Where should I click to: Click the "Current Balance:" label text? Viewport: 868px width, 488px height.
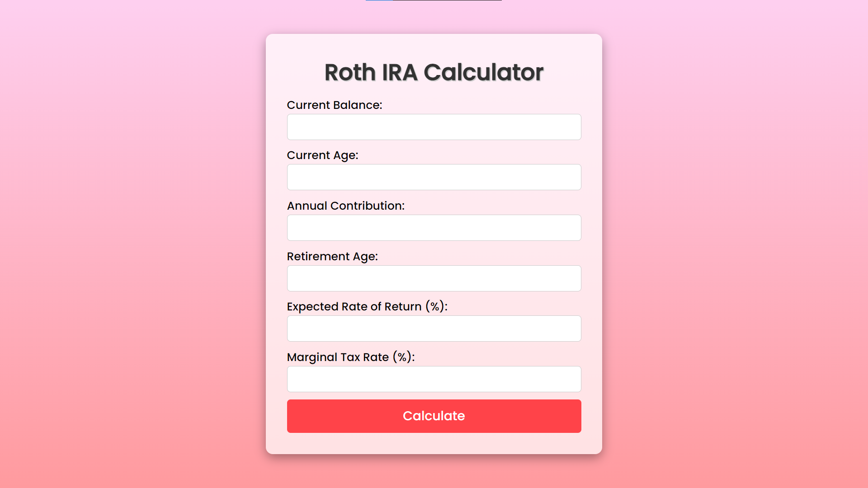(335, 105)
